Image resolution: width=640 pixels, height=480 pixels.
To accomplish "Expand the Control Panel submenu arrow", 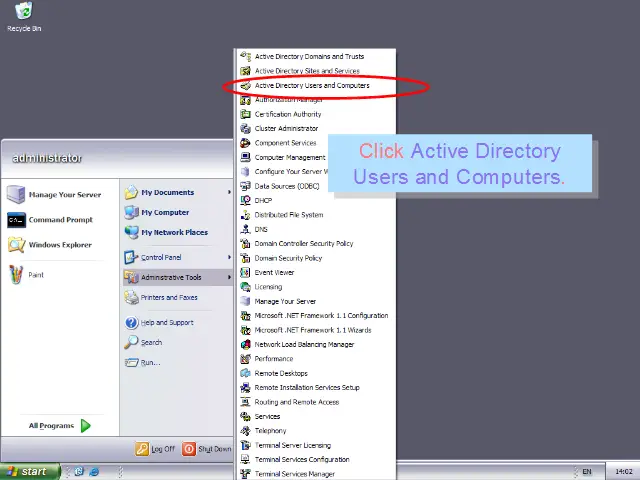I will pyautogui.click(x=229, y=257).
